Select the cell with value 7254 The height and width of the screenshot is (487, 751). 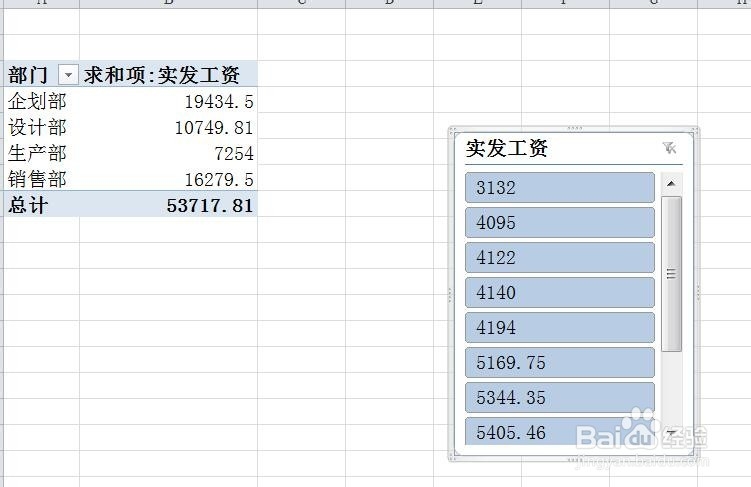168,152
